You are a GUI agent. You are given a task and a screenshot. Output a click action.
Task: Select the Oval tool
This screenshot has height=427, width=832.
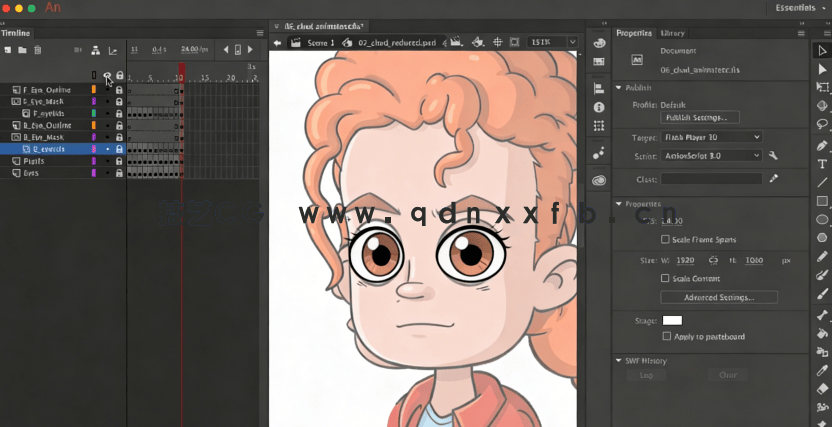point(822,220)
